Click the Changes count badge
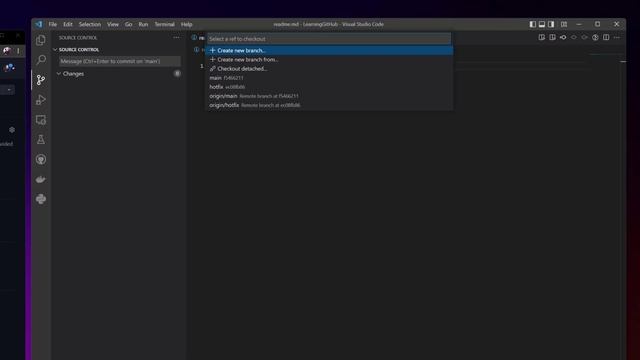The height and width of the screenshot is (360, 640). pyautogui.click(x=177, y=73)
